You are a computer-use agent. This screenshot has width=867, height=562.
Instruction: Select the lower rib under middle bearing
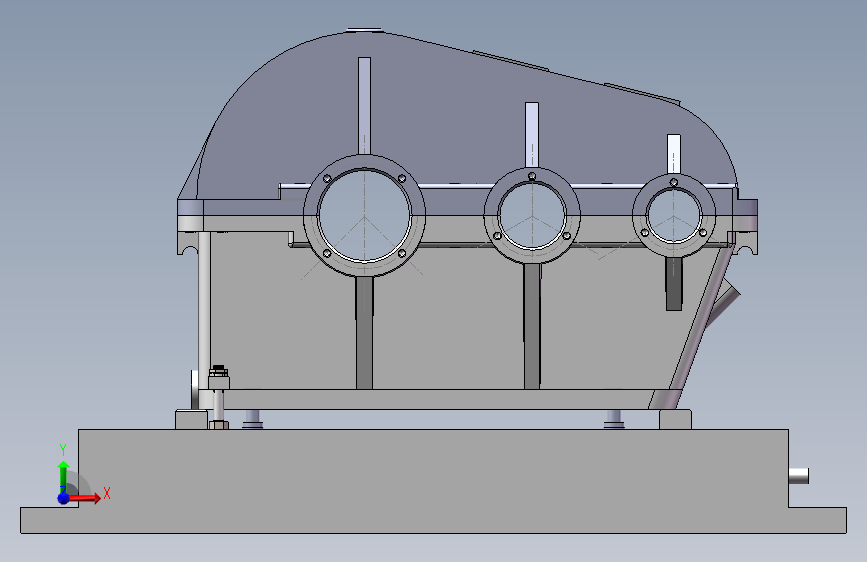click(532, 326)
